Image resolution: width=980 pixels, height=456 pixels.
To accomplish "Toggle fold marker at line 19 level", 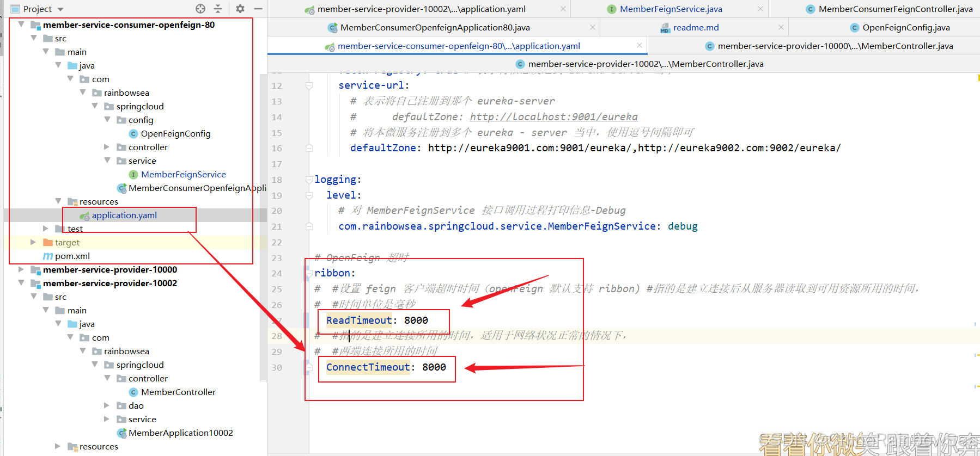I will coord(309,195).
